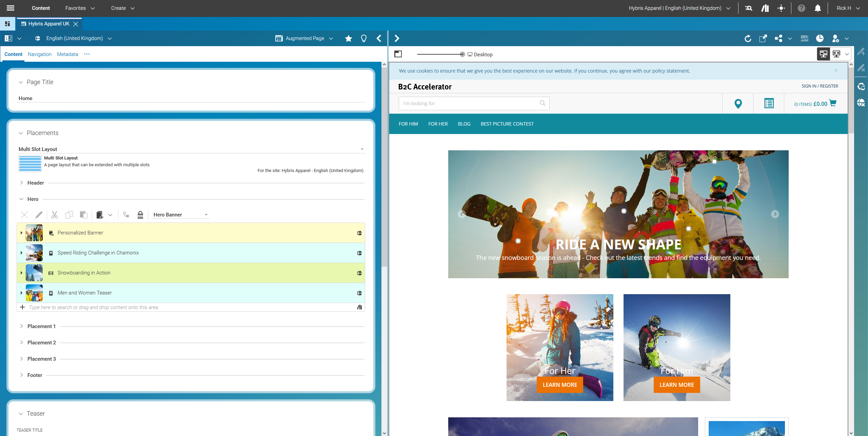This screenshot has width=868, height=436.
Task: Click LEARN MORE under the For Her teaser
Action: (x=559, y=384)
